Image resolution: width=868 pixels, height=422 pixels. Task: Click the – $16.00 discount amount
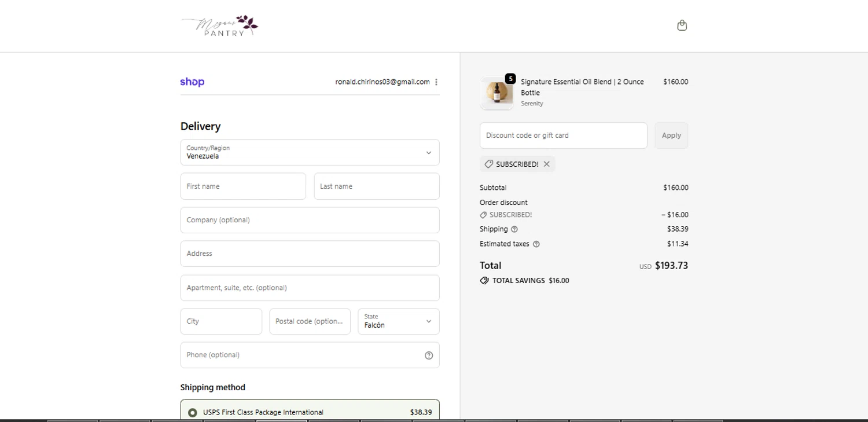pos(675,215)
